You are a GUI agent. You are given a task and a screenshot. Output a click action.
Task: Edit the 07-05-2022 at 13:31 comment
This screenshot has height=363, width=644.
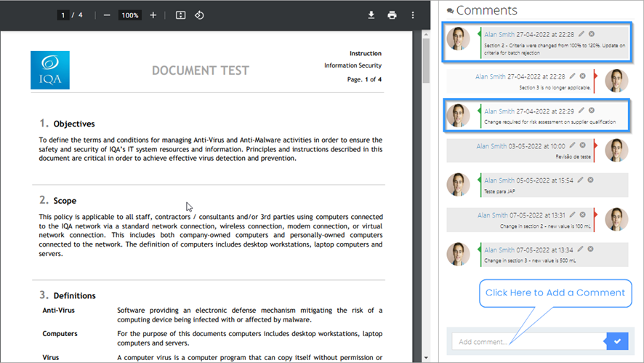pyautogui.click(x=572, y=215)
